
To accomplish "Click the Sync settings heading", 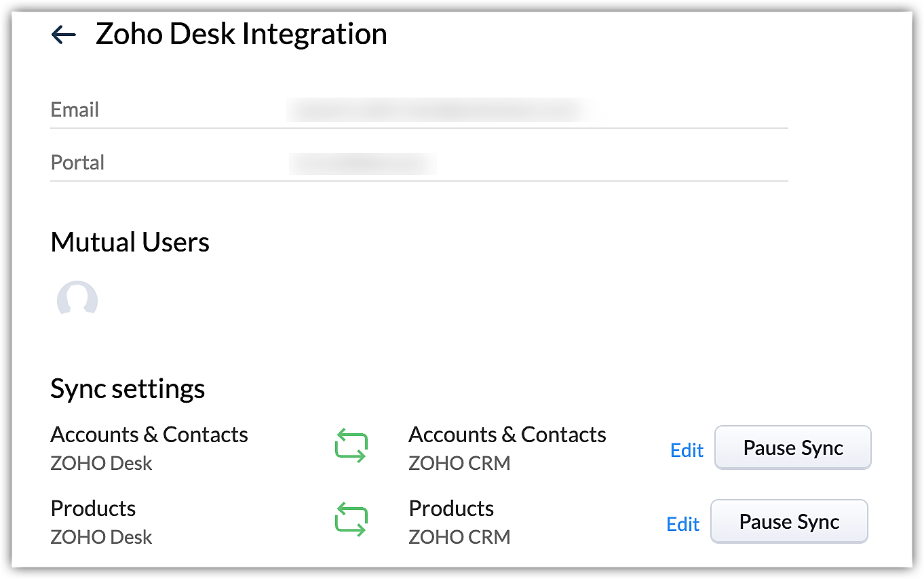I will (x=128, y=389).
